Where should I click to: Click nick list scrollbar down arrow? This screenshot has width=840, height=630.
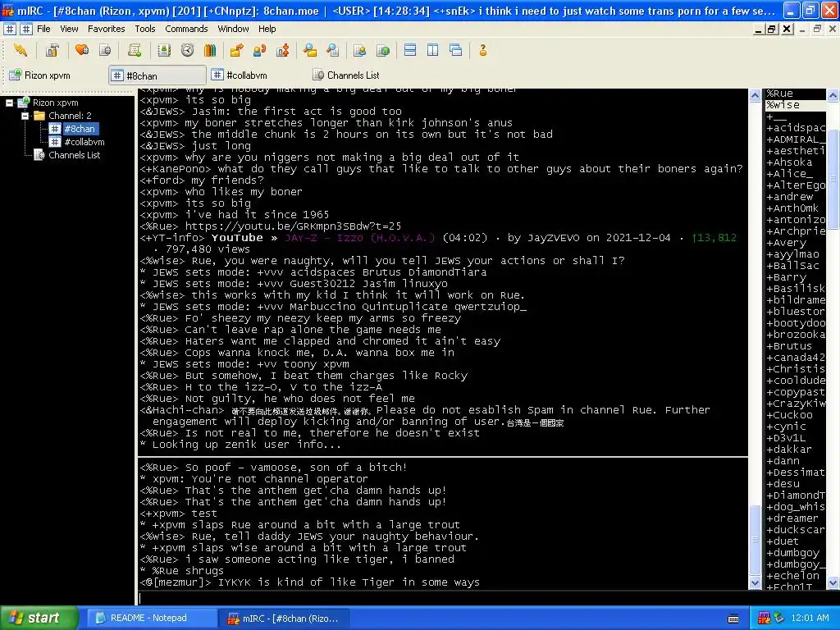coord(833,583)
